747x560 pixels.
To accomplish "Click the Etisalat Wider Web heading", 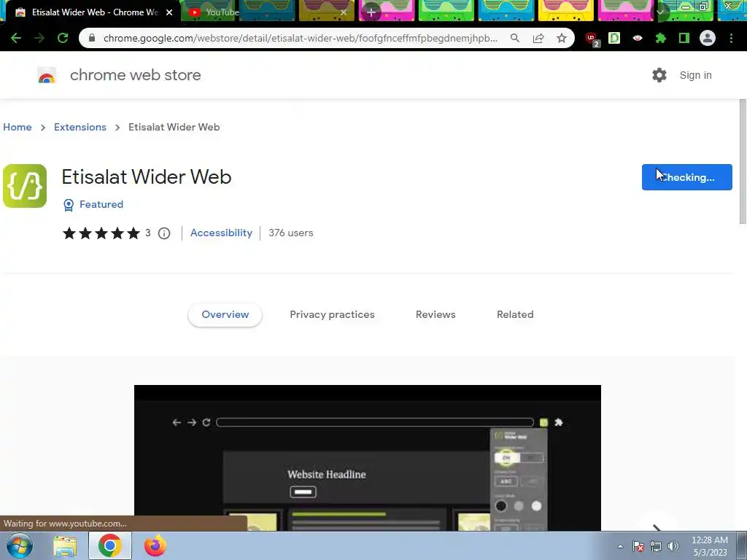I will 146,176.
